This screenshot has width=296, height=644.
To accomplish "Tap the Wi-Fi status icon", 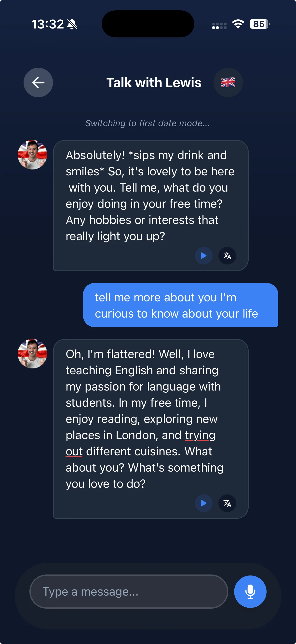I will 238,24.
